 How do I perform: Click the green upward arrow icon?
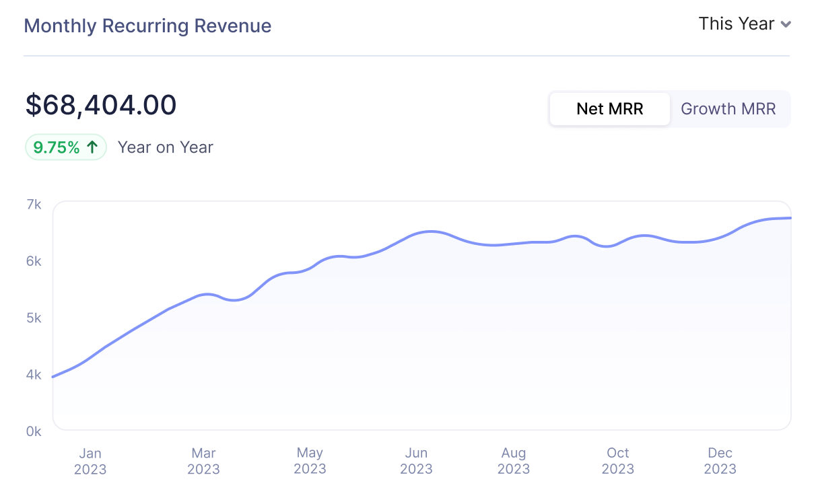tap(91, 147)
